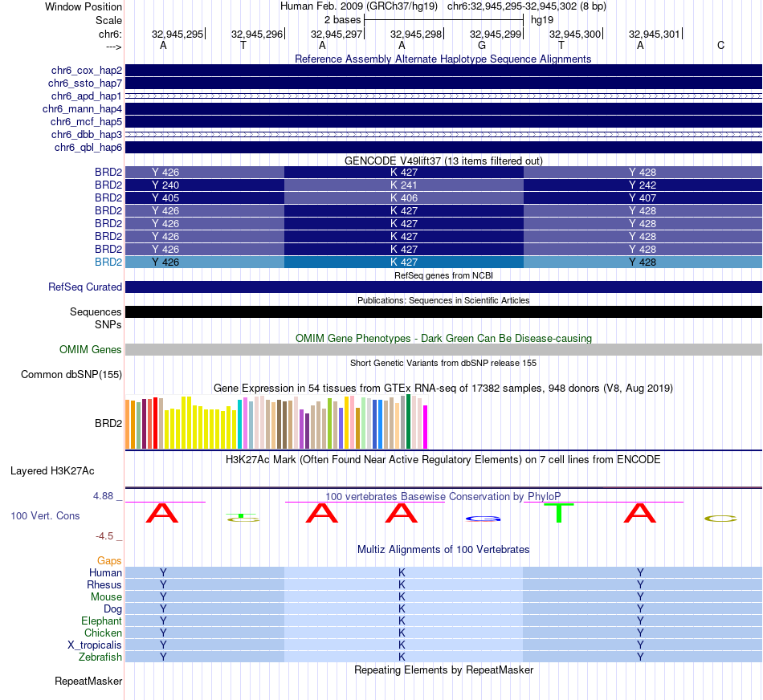Click the 4.88 PhyloP upper scale value
Image resolution: width=763 pixels, height=700 pixels.
point(103,495)
